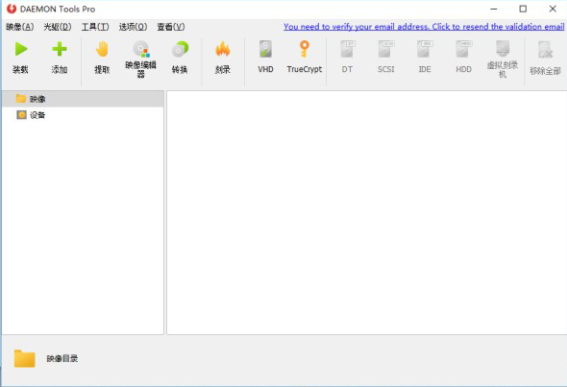Click the Burn (刻录) flame icon
Viewport: 567px width, 387px height.
pyautogui.click(x=223, y=49)
